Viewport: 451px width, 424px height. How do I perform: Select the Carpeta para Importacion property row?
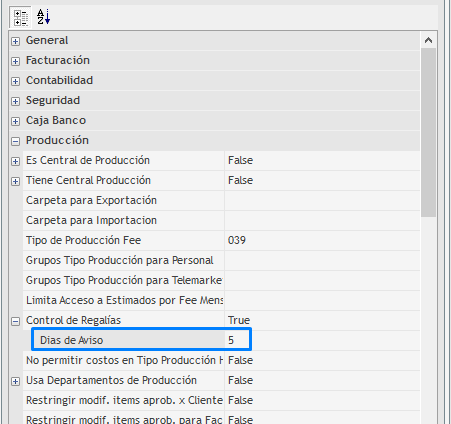pyautogui.click(x=221, y=220)
